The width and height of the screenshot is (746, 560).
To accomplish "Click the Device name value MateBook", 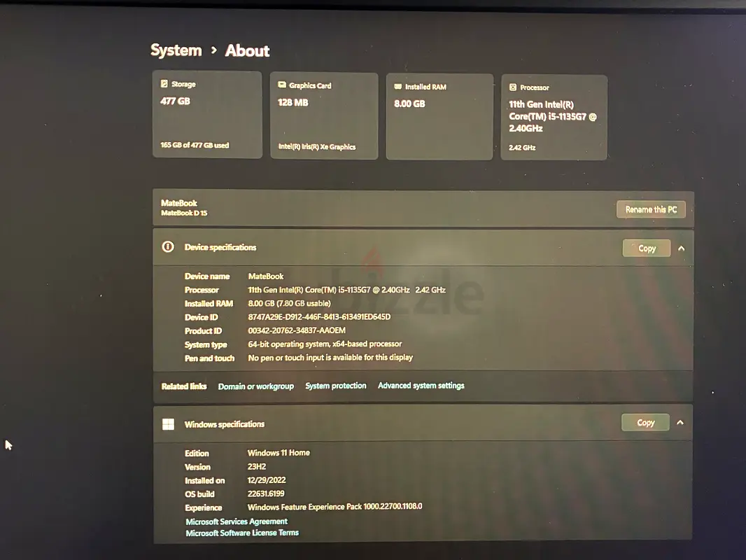I will 266,276.
